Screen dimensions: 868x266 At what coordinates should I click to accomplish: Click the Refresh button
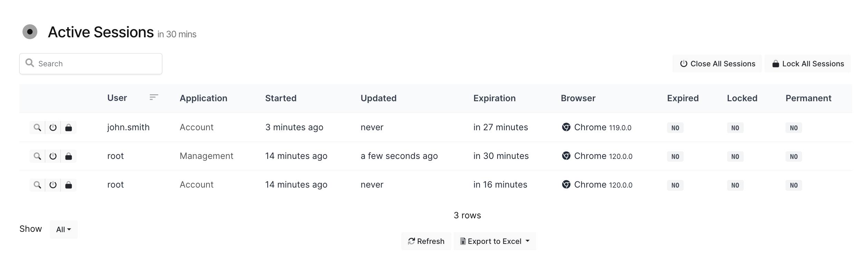[x=426, y=241]
